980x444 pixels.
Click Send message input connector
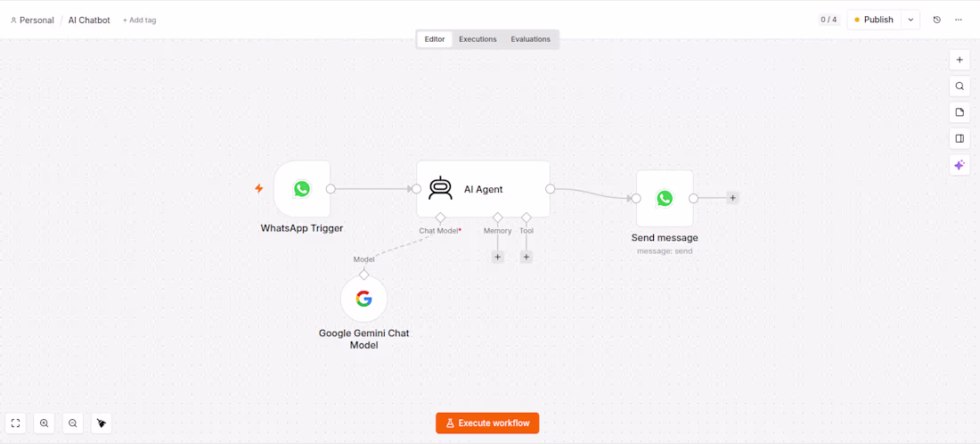coord(636,198)
